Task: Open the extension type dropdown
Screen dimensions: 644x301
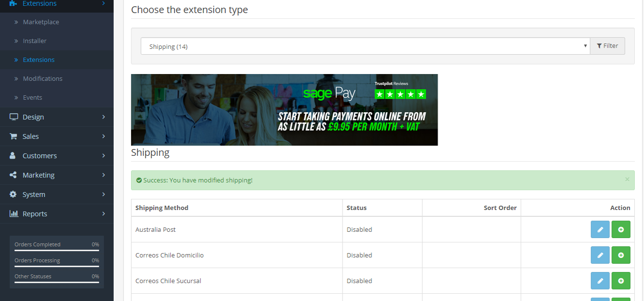Action: click(x=365, y=46)
